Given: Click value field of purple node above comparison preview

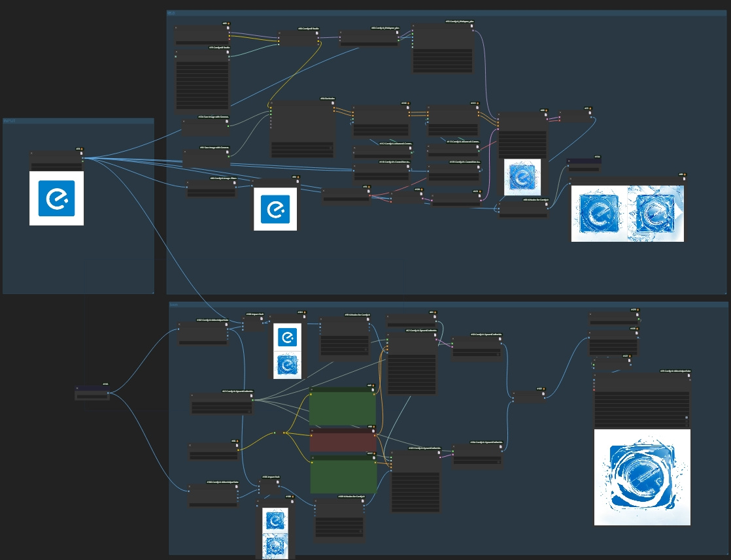Looking at the screenshot, I should tap(584, 169).
